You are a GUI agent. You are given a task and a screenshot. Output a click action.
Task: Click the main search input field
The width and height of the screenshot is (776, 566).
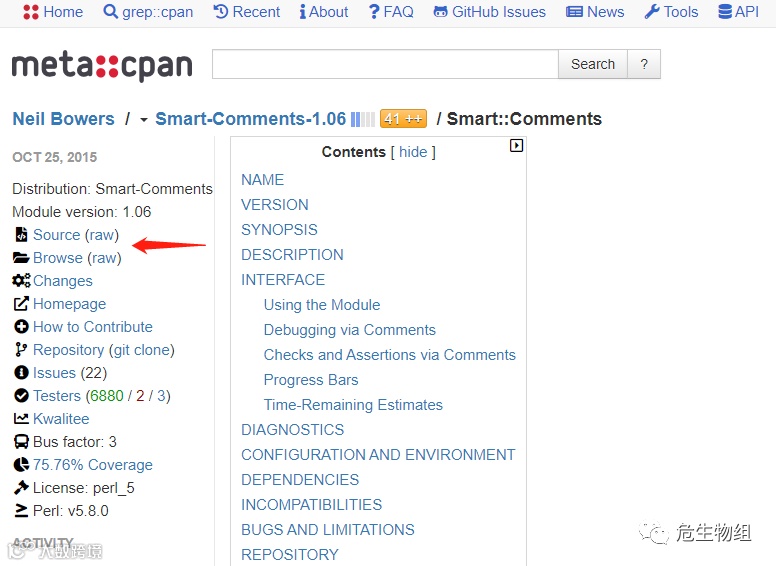coord(386,64)
